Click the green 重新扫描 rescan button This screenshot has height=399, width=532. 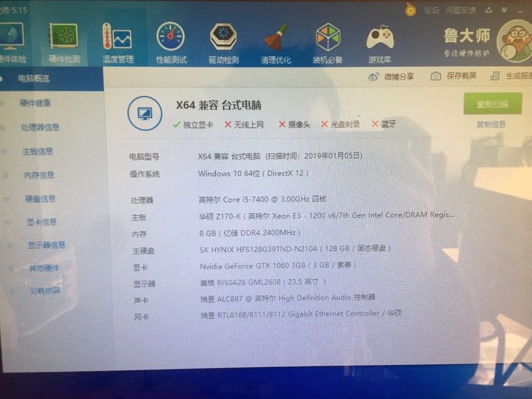(493, 104)
